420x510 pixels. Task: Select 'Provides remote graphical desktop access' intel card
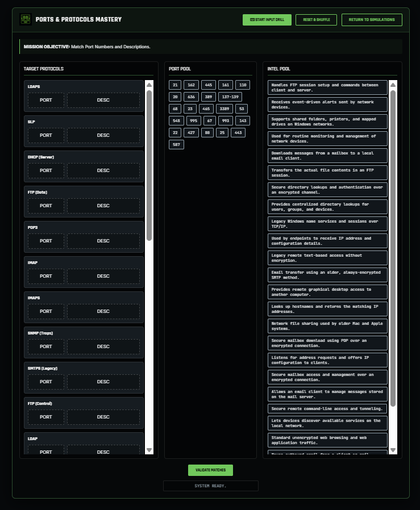click(327, 292)
